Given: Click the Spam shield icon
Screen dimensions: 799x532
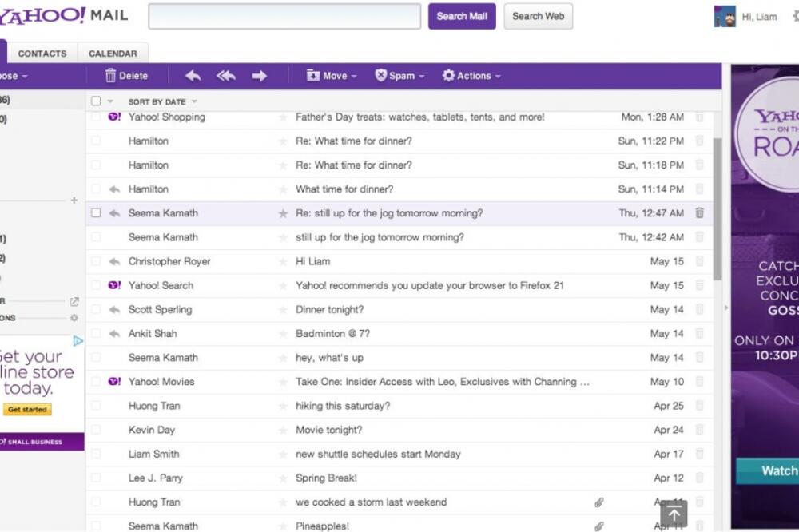Looking at the screenshot, I should pyautogui.click(x=381, y=75).
